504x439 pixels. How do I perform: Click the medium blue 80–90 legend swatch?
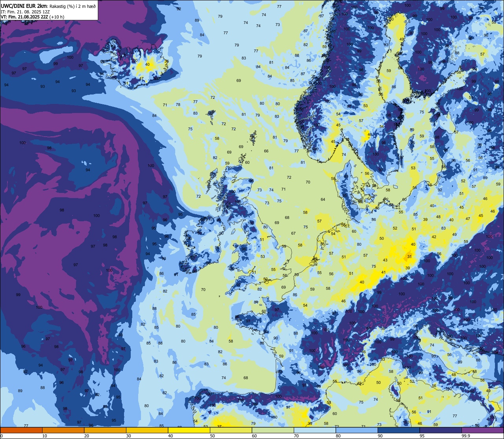(x=357, y=430)
